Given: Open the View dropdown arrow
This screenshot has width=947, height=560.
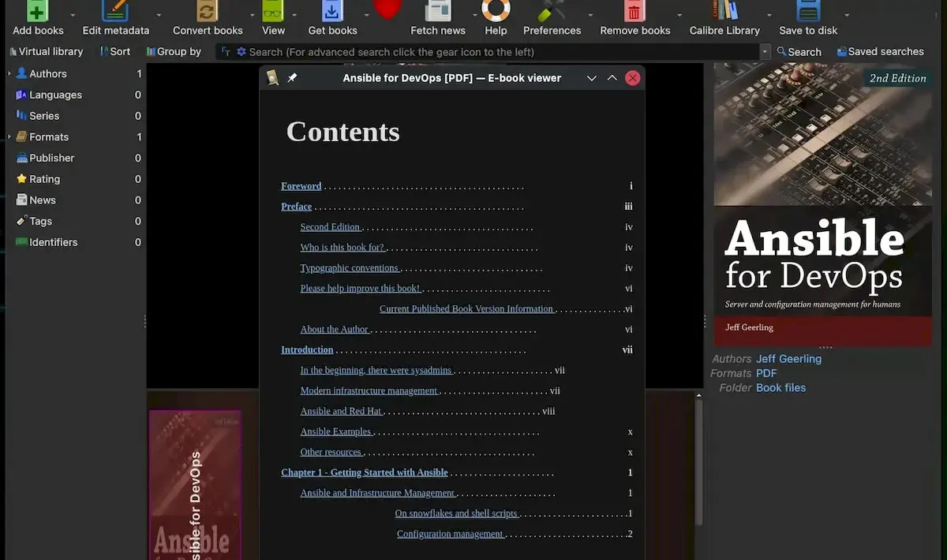Looking at the screenshot, I should [294, 14].
